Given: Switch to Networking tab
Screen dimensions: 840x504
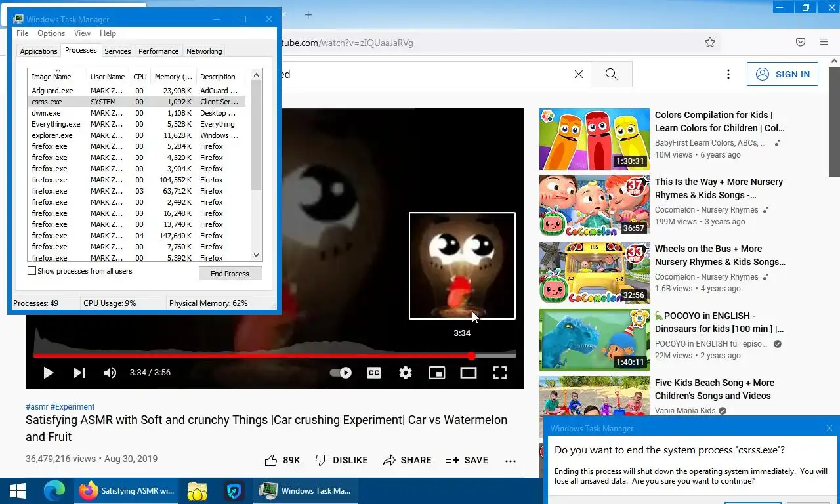Looking at the screenshot, I should pyautogui.click(x=204, y=51).
